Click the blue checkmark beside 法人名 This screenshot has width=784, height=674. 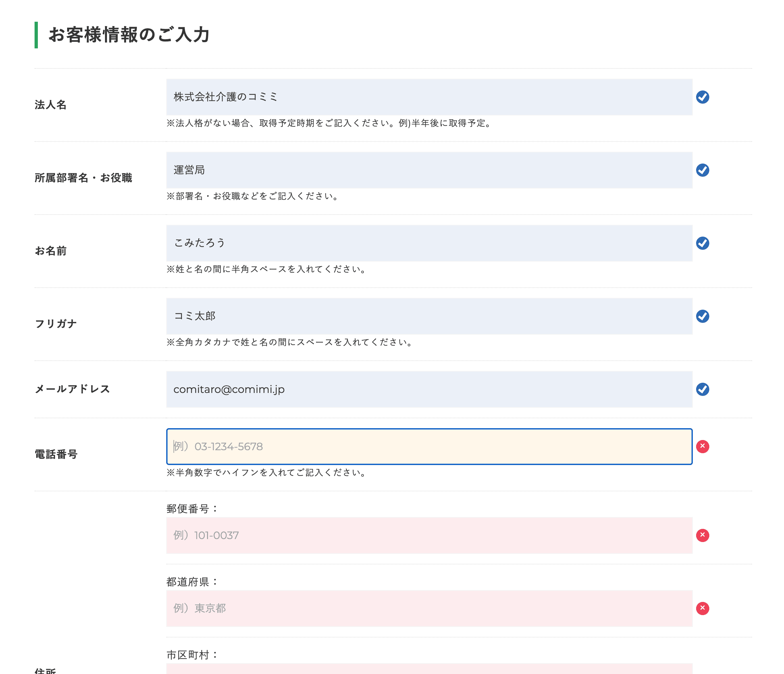point(702,97)
